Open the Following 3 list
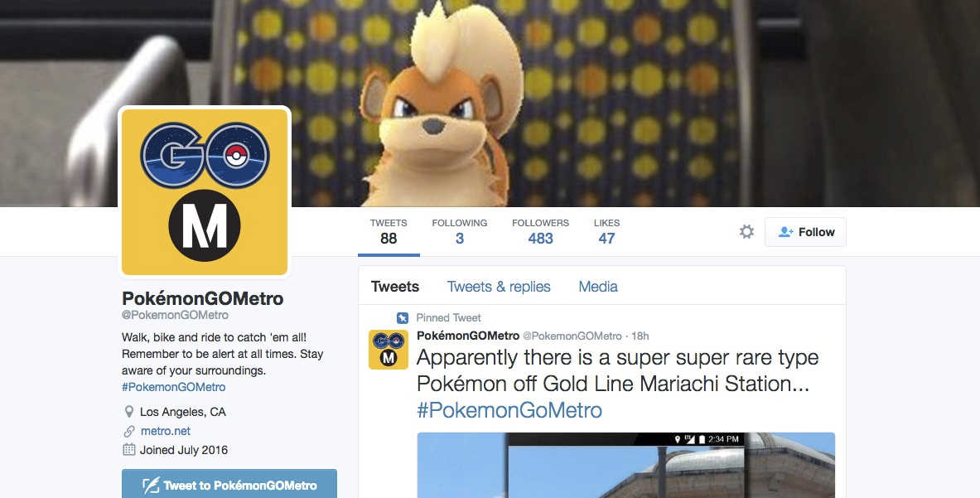The image size is (980, 498). 460,231
